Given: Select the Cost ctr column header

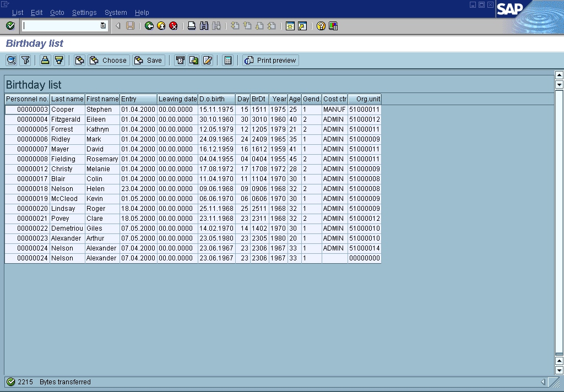Looking at the screenshot, I should click(335, 99).
